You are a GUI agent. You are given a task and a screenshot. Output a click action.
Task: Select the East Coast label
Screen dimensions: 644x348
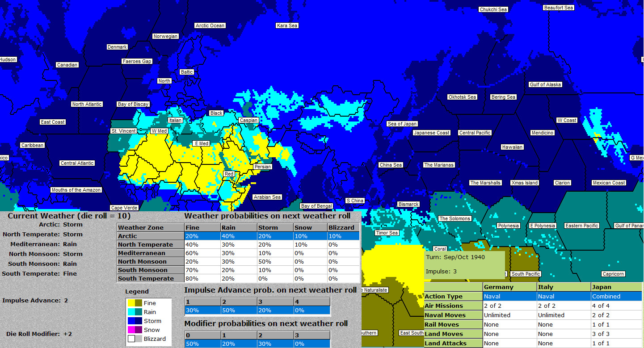click(53, 122)
